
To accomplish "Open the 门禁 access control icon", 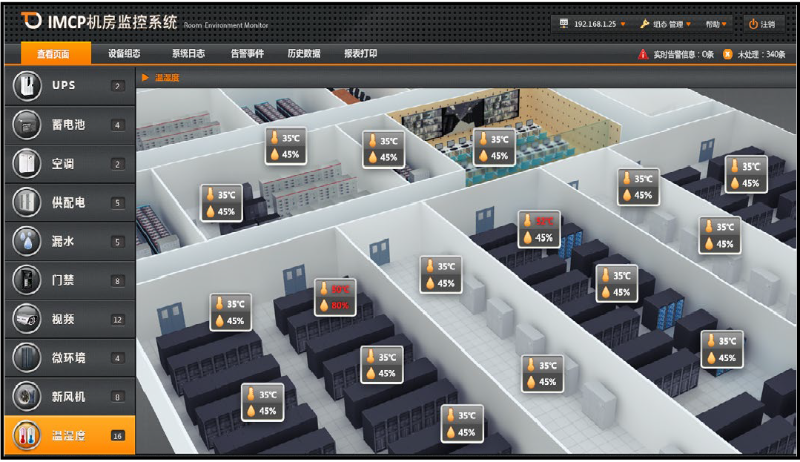I will (22, 280).
